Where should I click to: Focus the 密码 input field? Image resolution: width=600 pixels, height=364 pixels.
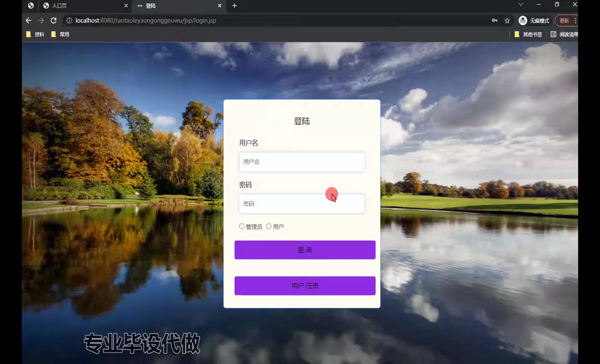pos(302,204)
